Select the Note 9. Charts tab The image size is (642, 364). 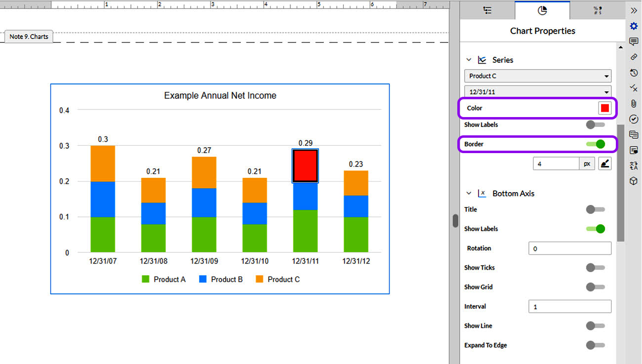click(28, 36)
